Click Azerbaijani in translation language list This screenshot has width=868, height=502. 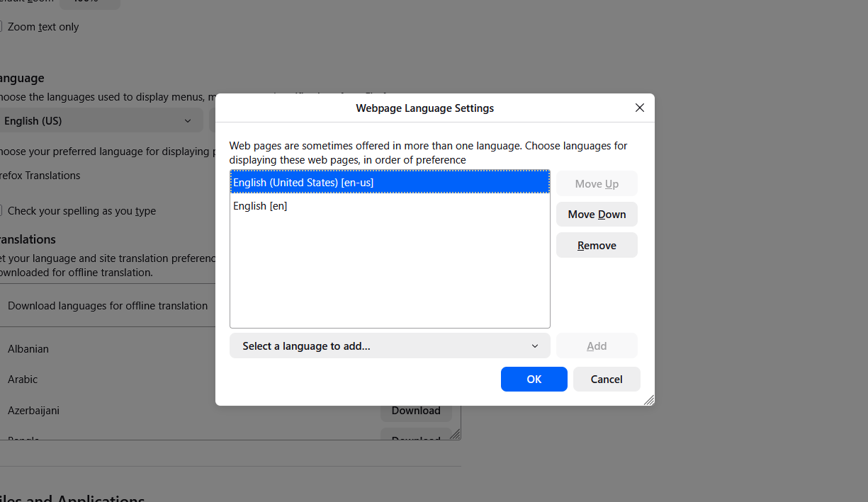point(33,410)
